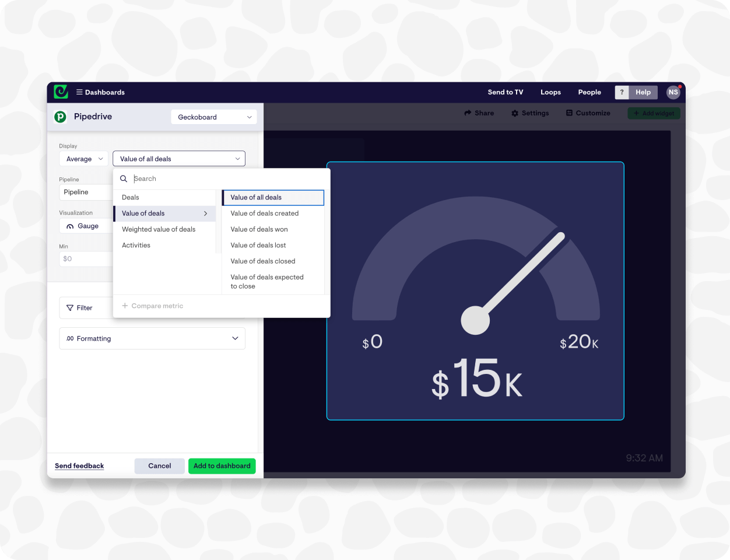Open the Send feedback link
Viewport: 730px width, 560px height.
point(79,466)
